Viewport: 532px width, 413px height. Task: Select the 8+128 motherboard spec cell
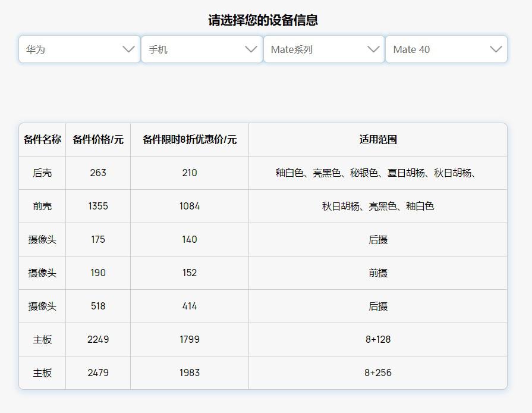(378, 340)
